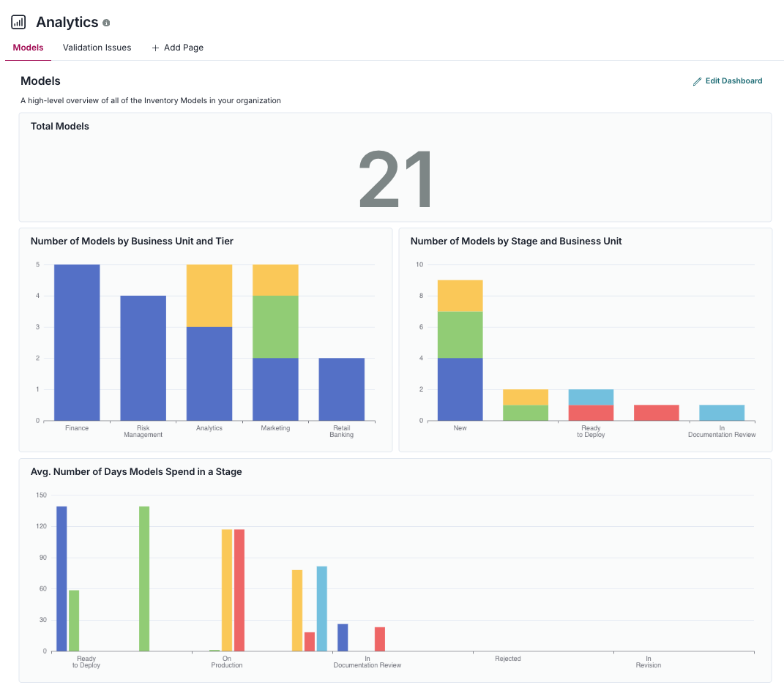Select the Finance bar in Business Unit chart

click(x=77, y=343)
